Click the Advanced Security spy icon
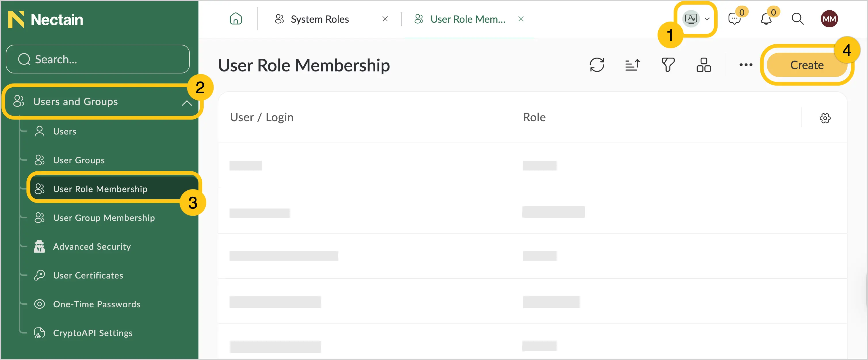868x360 pixels. (39, 246)
